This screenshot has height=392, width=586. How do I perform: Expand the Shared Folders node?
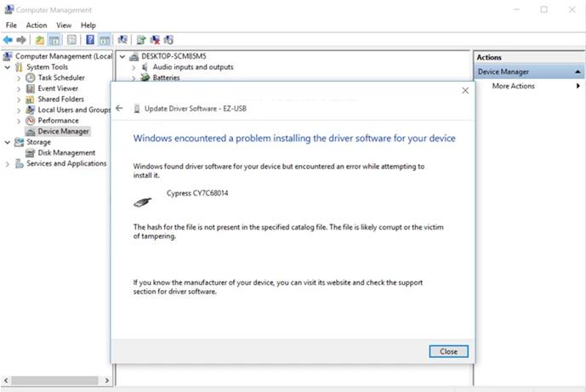coord(19,99)
